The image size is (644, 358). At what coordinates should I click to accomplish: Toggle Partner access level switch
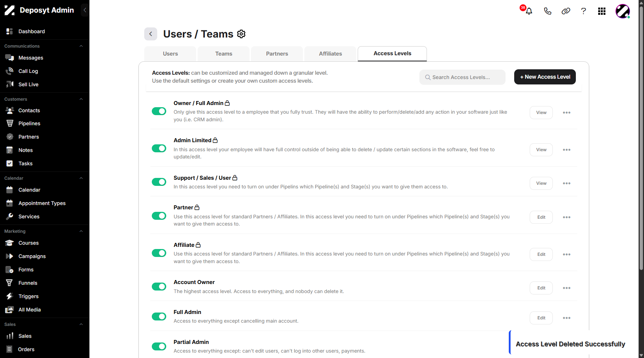pyautogui.click(x=159, y=216)
